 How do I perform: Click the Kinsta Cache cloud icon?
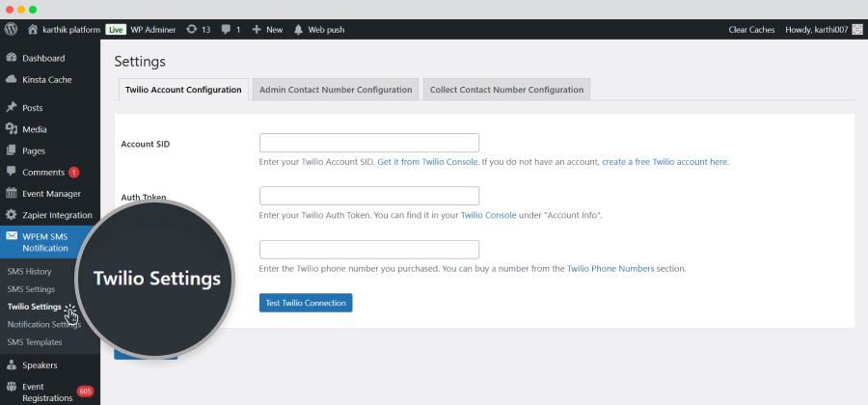click(x=11, y=79)
